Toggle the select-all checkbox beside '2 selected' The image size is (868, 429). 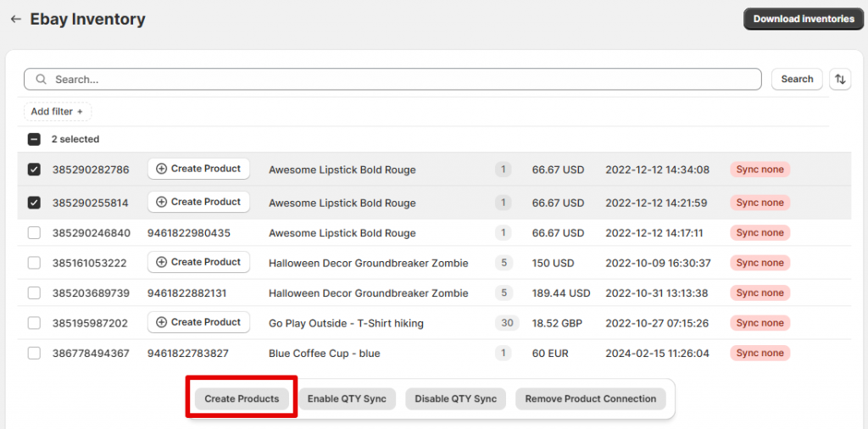click(34, 139)
